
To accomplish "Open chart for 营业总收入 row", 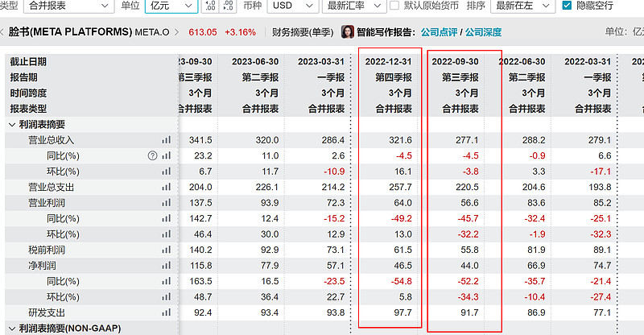I will point(166,140).
